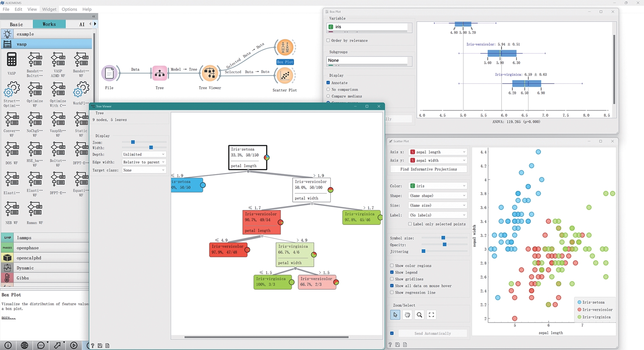Click the Static WF widget icon
644x350 pixels.
pyautogui.click(x=81, y=119)
